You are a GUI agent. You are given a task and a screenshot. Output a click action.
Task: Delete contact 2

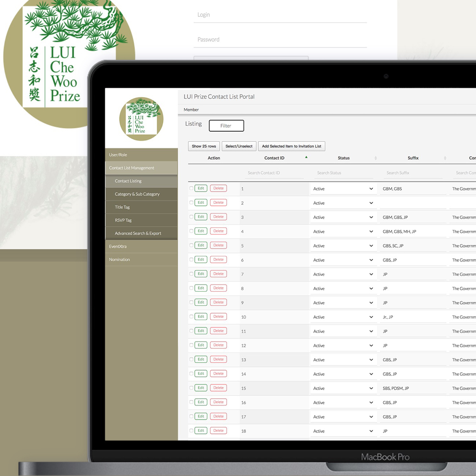(x=218, y=203)
